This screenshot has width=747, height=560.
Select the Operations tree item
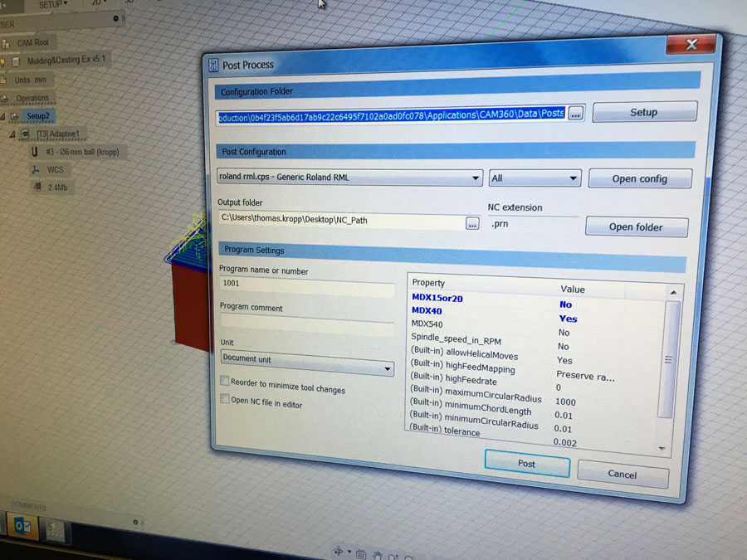[32, 98]
